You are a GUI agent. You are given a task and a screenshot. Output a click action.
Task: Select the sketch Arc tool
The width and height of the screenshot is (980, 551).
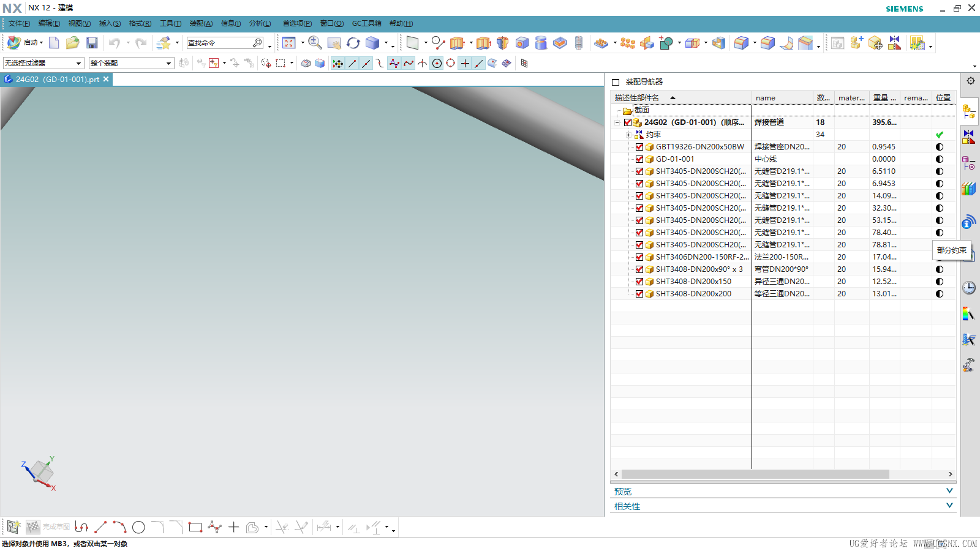pyautogui.click(x=119, y=527)
